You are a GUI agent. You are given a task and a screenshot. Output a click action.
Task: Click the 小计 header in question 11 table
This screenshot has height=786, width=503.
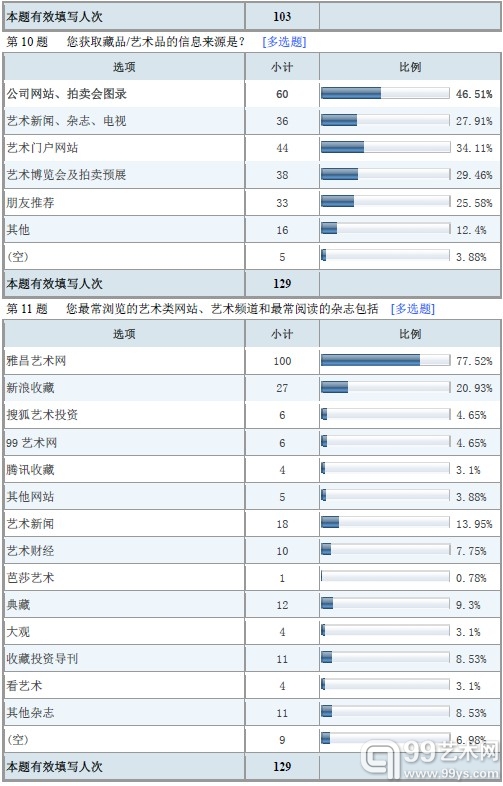point(282,334)
